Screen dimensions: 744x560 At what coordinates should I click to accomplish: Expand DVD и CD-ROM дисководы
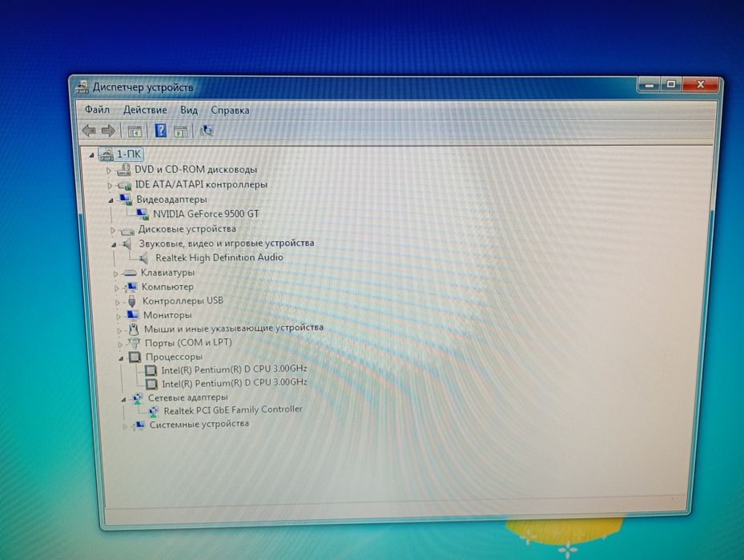point(109,170)
